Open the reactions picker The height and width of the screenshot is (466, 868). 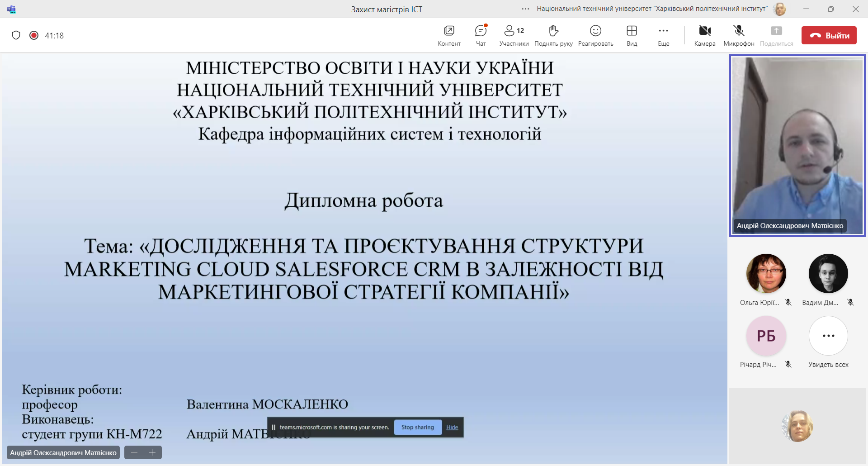(595, 35)
